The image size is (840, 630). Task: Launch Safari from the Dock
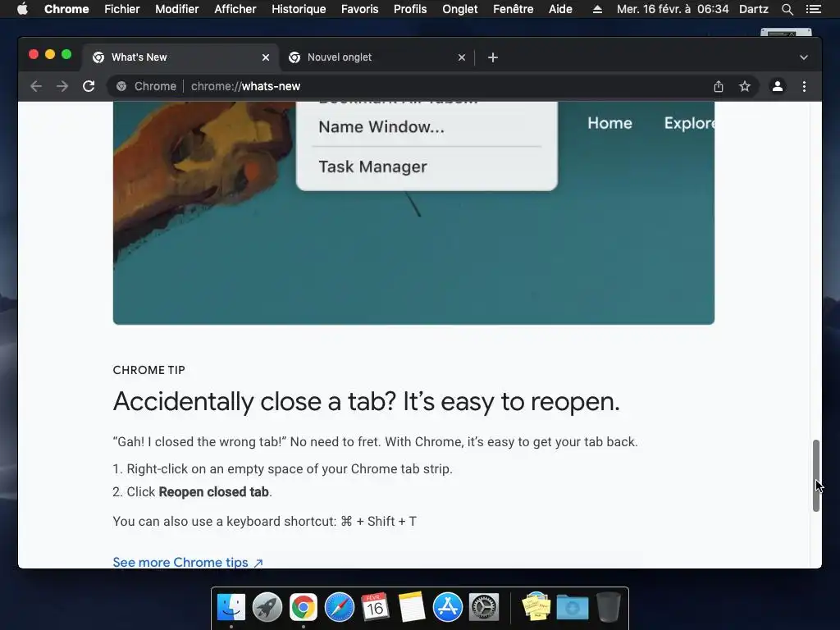(339, 608)
